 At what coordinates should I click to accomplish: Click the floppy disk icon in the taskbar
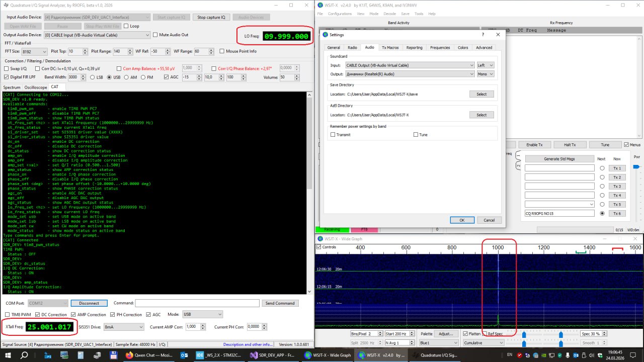[x=114, y=355]
